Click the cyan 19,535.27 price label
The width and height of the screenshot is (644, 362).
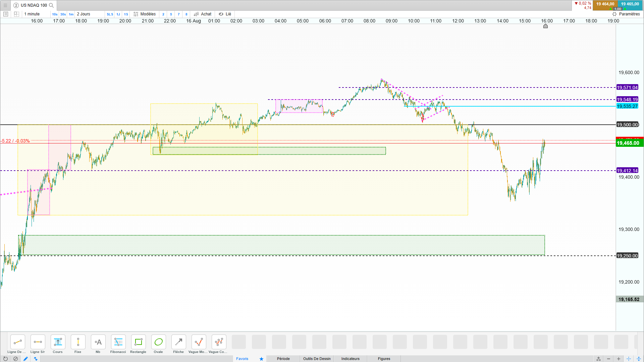627,106
